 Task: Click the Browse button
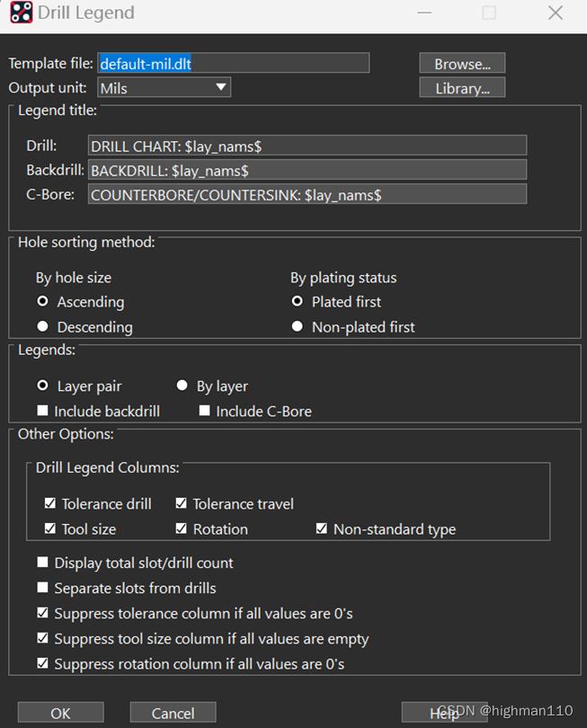[x=462, y=64]
